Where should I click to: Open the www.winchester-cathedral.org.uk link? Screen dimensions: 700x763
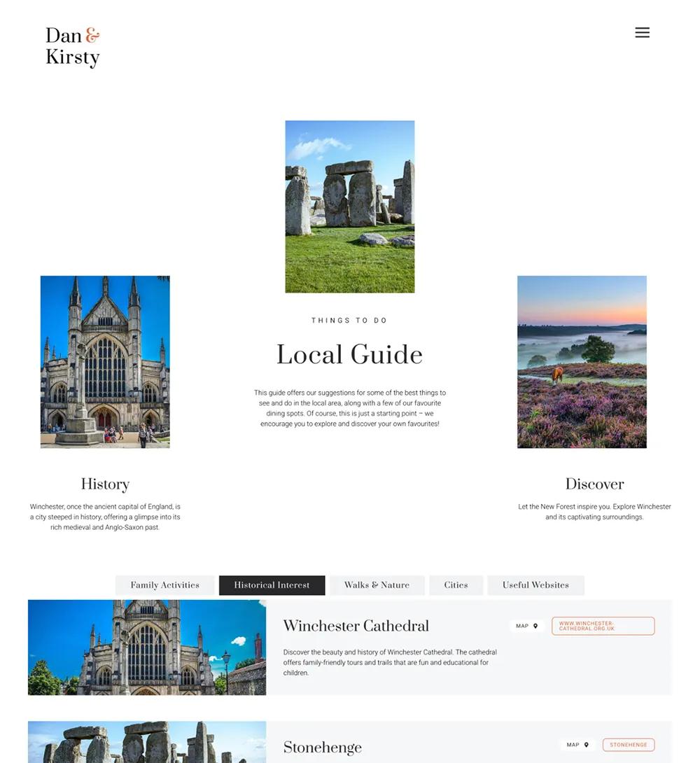(603, 626)
